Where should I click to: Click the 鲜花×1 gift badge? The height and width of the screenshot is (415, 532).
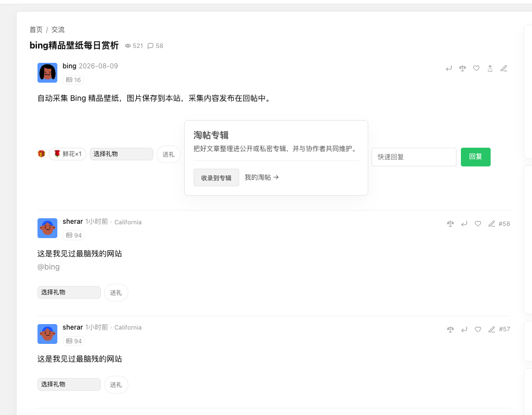tap(67, 154)
